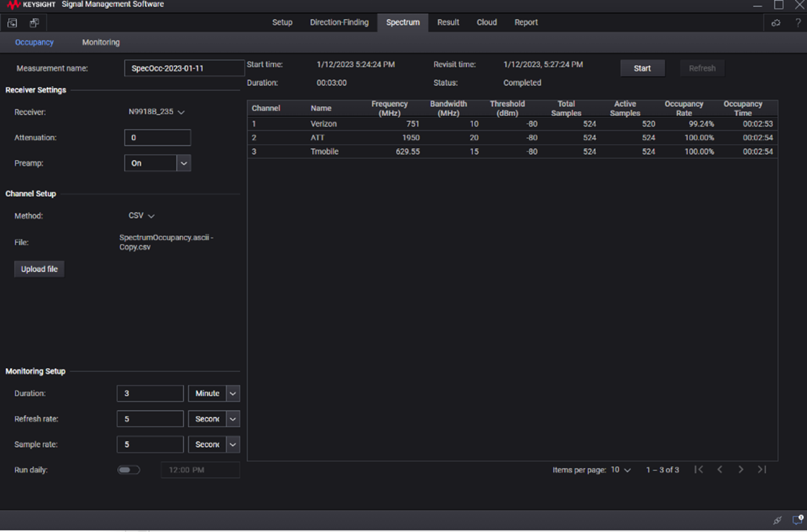Screen dimensions: 807x532
Task: Click the 751 frequency cell
Action: [413, 124]
